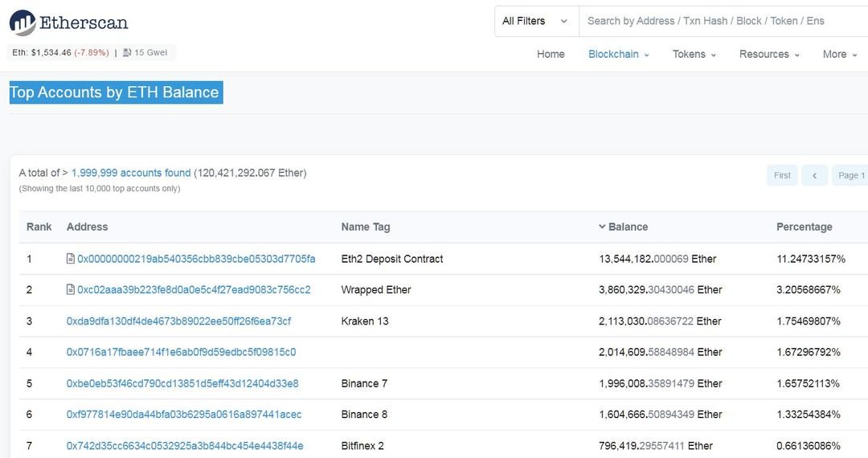Click balance 796,419.29557411 Ether
Viewport: 868px width, 458px height.
656,446
